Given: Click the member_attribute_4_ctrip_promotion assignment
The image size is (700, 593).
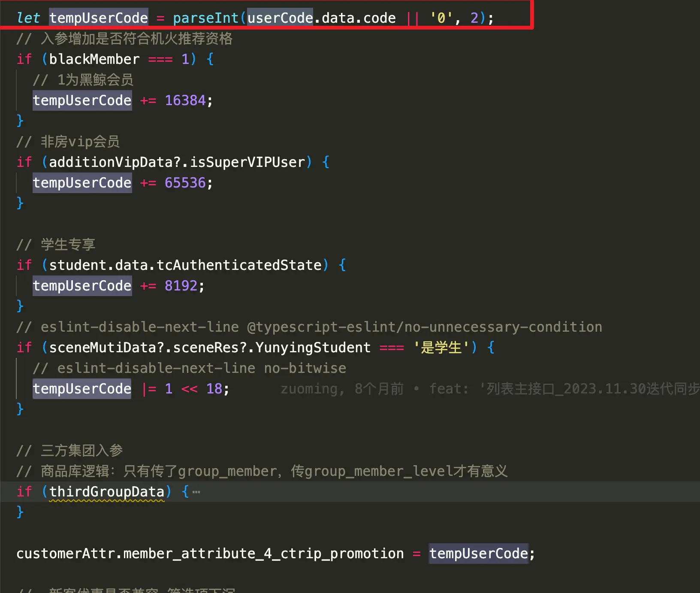Looking at the screenshot, I should tap(262, 554).
